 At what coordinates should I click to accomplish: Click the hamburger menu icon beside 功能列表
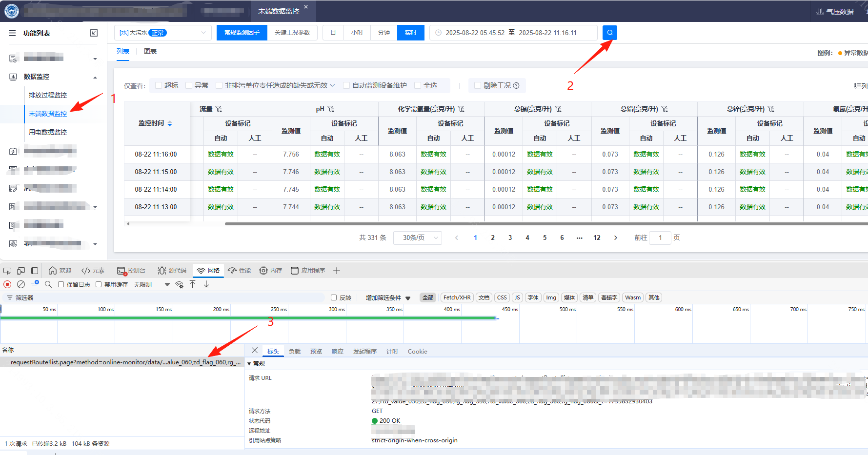pos(13,33)
